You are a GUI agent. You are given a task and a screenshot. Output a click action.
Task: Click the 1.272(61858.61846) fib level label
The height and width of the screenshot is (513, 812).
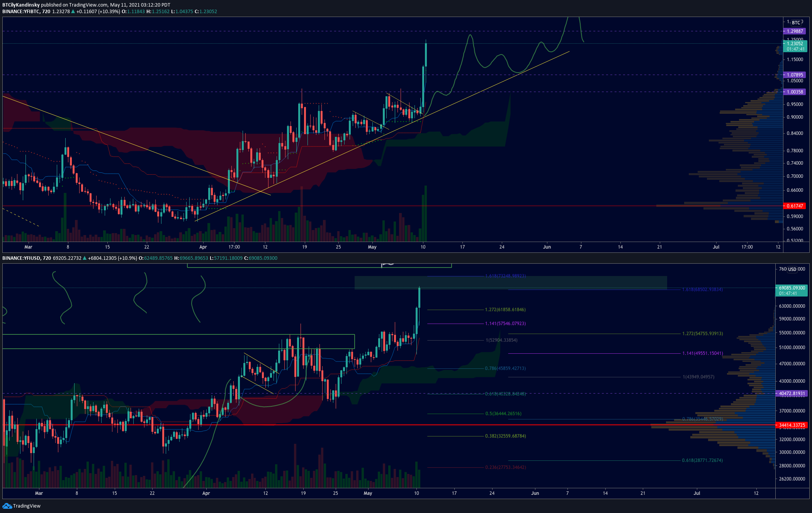(505, 310)
